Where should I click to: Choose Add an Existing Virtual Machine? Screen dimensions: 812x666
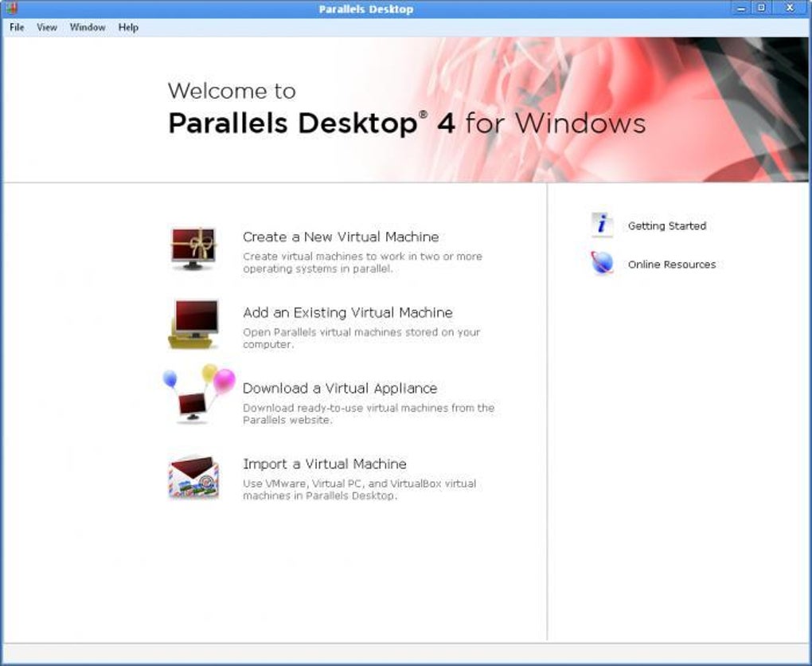click(347, 312)
